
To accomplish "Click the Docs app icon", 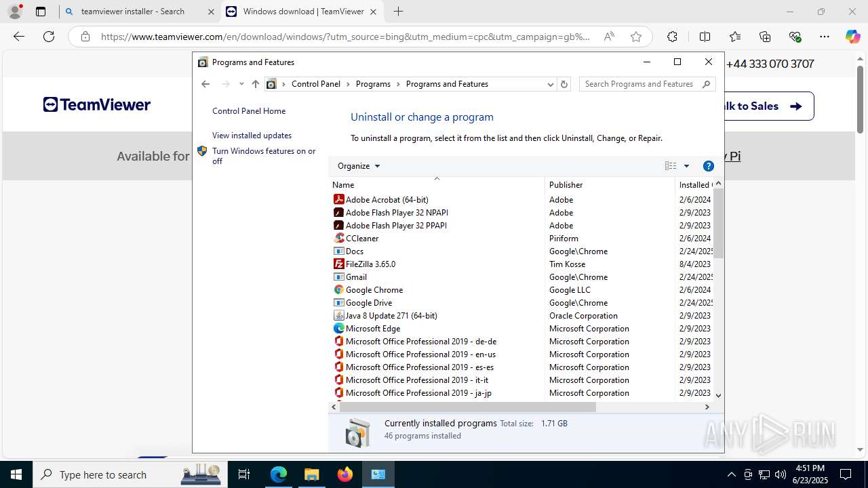I will pyautogui.click(x=339, y=251).
